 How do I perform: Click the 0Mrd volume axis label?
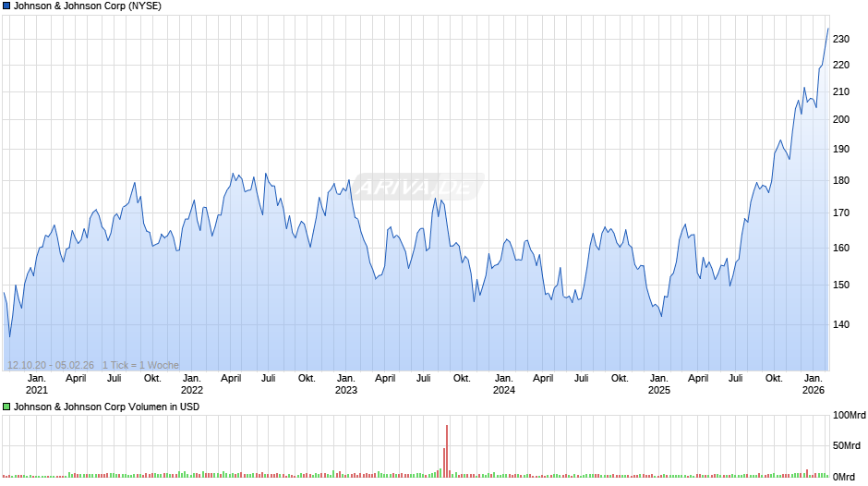844,477
